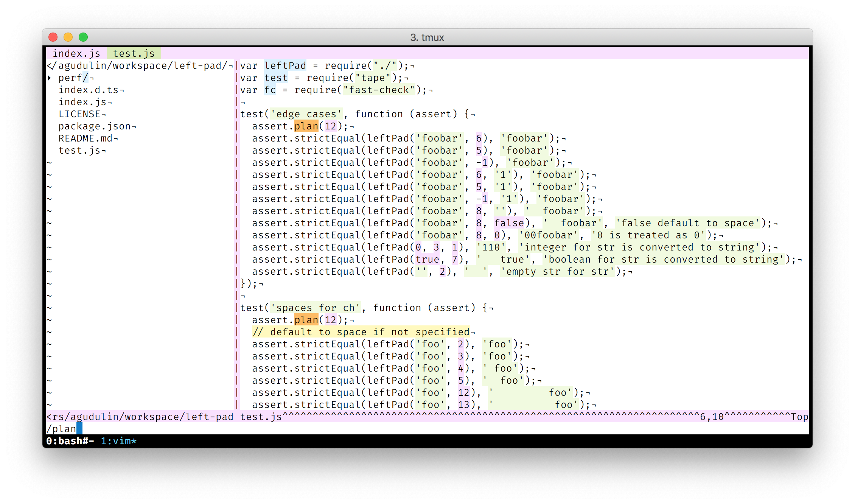Open package.json from the tree
This screenshot has height=504, width=855.
pyautogui.click(x=95, y=126)
